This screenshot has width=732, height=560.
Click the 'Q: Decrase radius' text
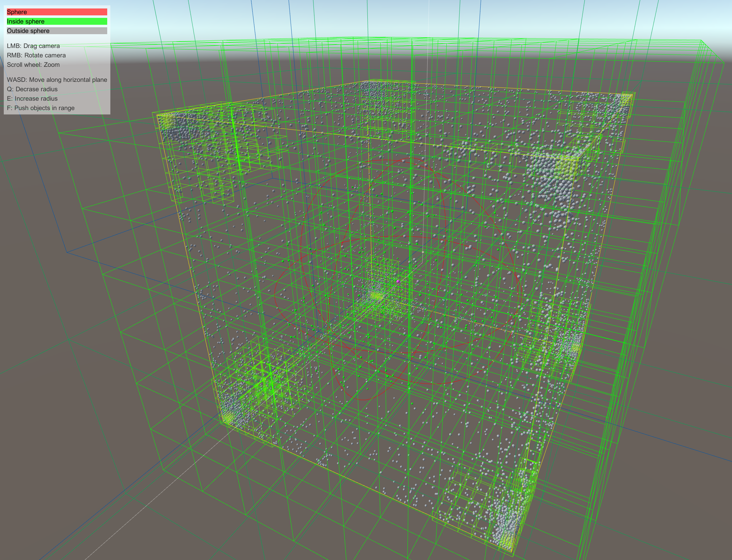[x=32, y=89]
